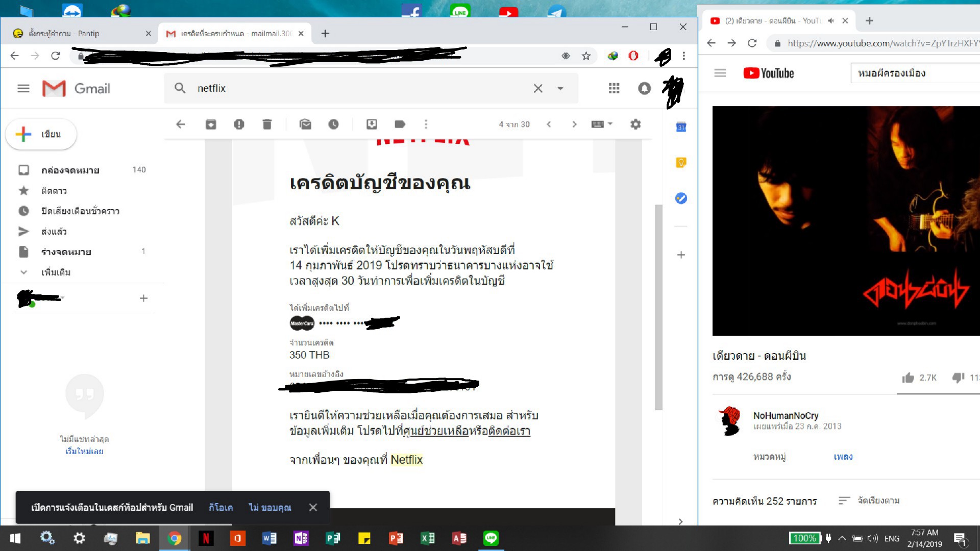Open Google Calendar side panel icon
The height and width of the screenshot is (551, 980).
681,127
